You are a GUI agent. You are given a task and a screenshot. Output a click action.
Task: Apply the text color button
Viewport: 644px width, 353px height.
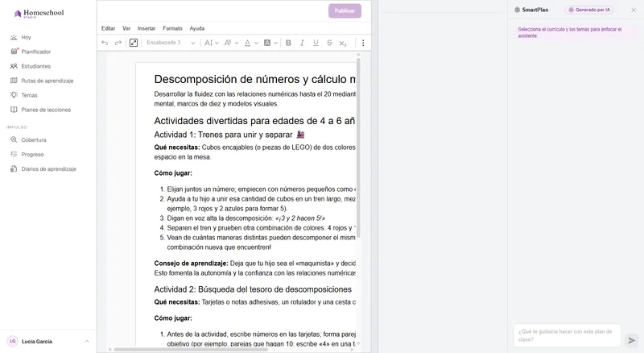point(247,43)
